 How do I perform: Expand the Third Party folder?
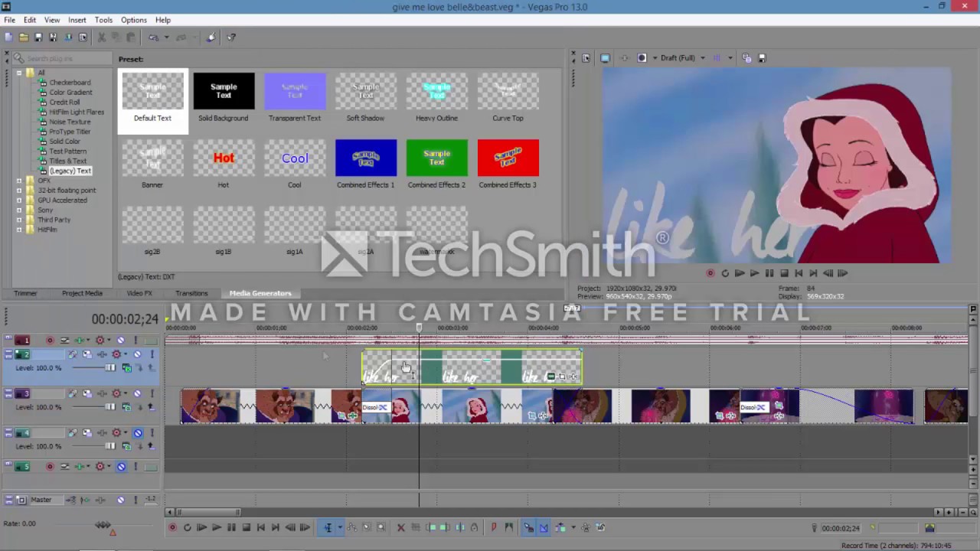point(19,220)
